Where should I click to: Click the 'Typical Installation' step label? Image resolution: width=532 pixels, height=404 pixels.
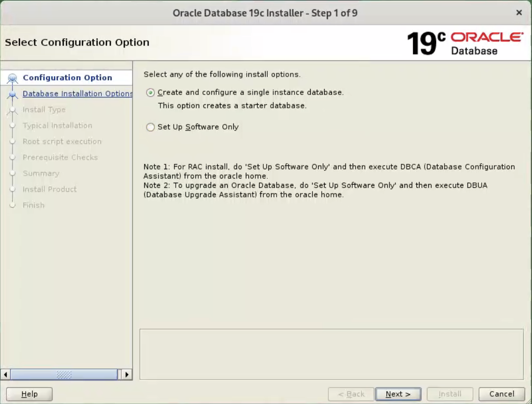(x=57, y=125)
